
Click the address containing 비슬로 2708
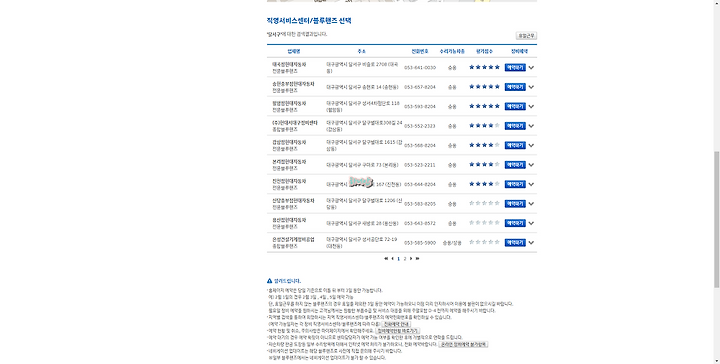click(363, 68)
